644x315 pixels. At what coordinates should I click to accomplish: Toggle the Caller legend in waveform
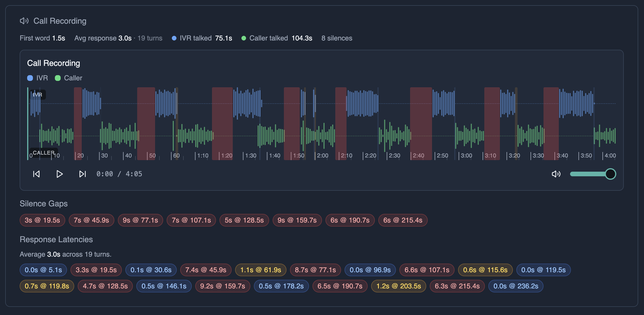[69, 78]
